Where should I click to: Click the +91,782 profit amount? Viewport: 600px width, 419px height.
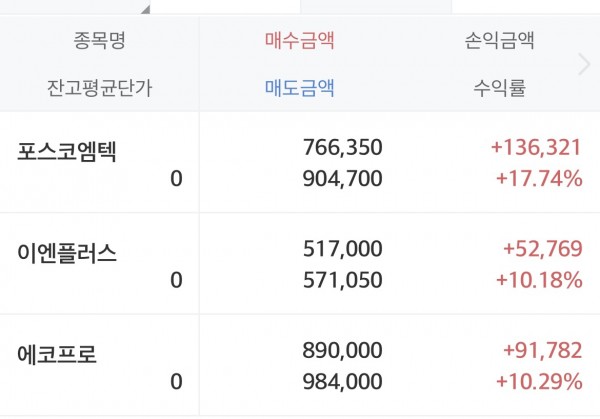[x=540, y=353]
